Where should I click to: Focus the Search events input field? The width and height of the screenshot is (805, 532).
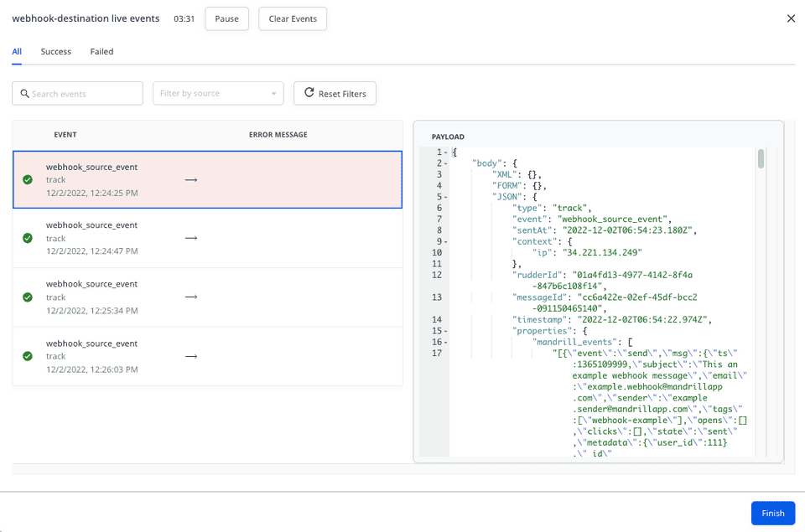[77, 93]
